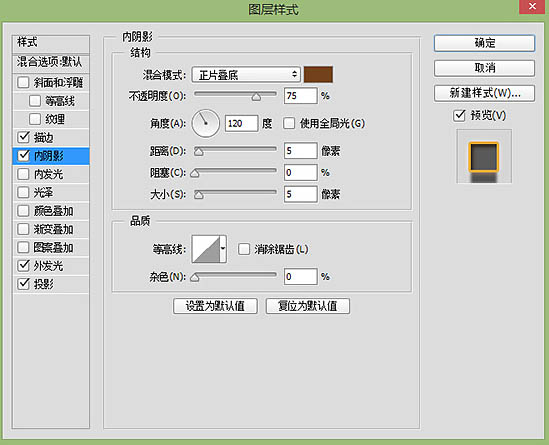Click the noise slider handle
This screenshot has height=445, width=549.
[x=195, y=277]
